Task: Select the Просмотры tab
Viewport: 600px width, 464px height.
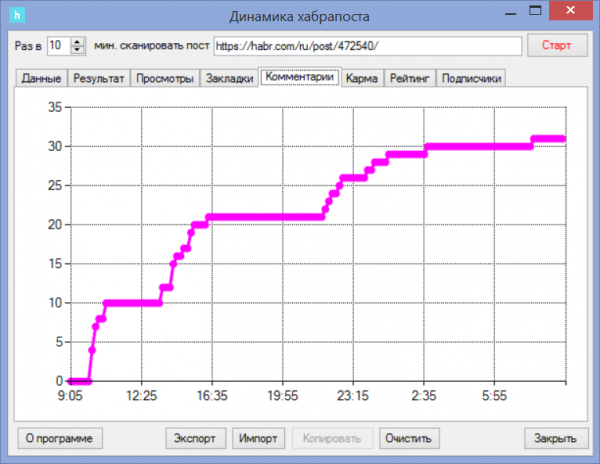Action: click(x=164, y=79)
